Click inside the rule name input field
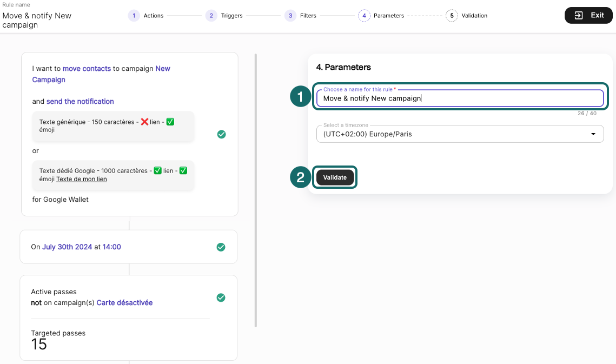The height and width of the screenshot is (364, 616). pyautogui.click(x=460, y=98)
